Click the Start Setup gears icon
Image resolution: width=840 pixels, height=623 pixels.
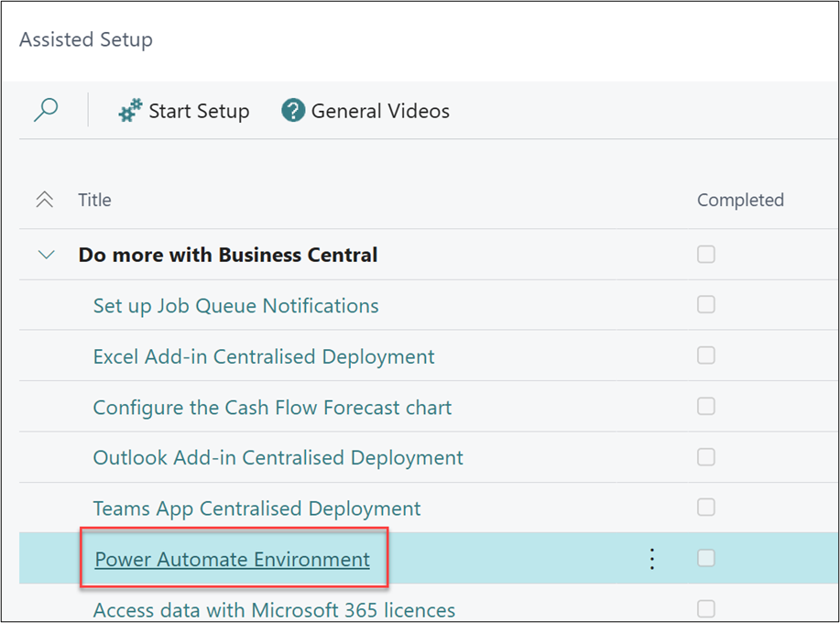131,111
